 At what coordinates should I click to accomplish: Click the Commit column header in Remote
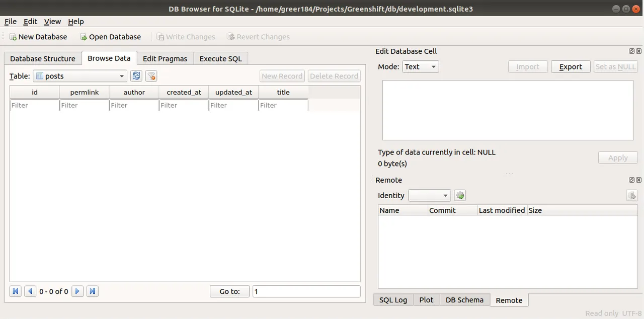pos(452,210)
